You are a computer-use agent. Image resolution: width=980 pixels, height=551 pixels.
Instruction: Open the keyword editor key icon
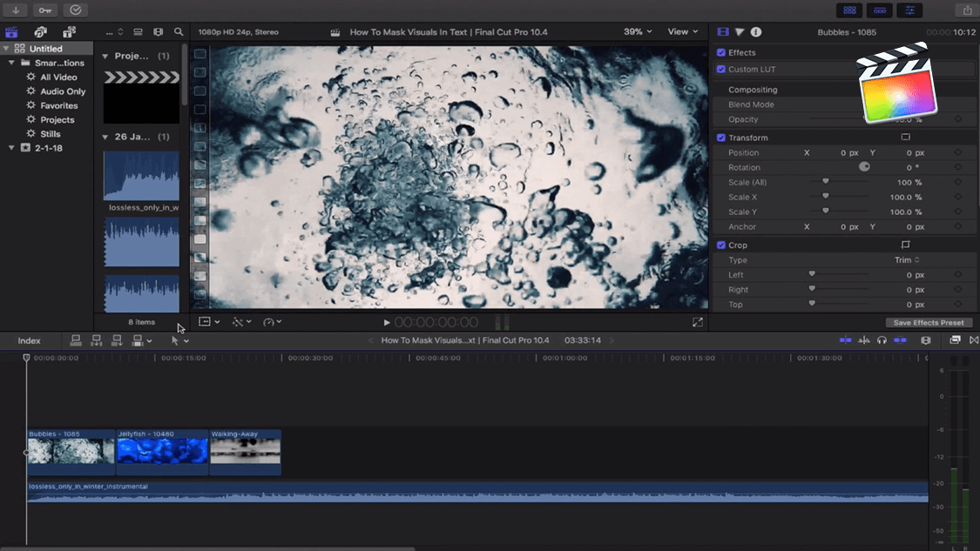pyautogui.click(x=45, y=10)
